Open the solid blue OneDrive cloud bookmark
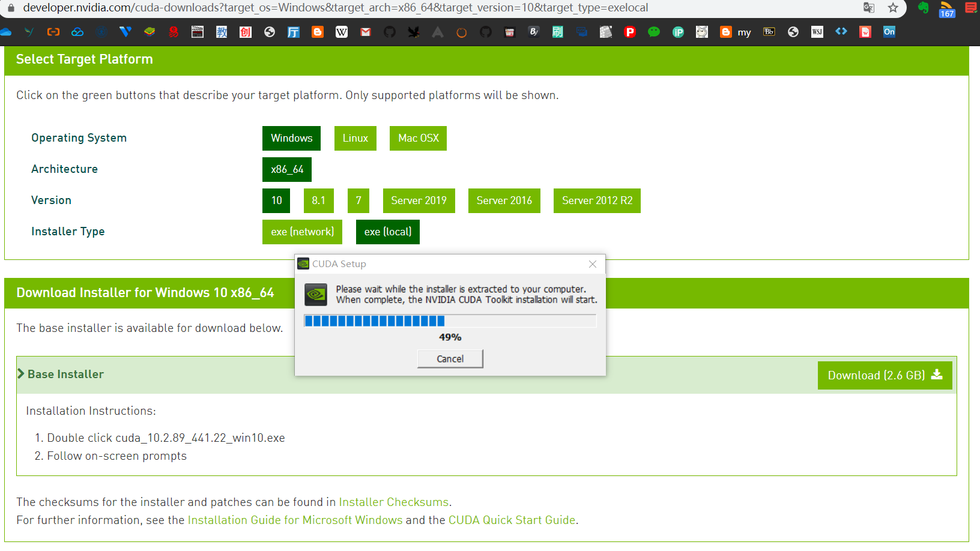Image resolution: width=980 pixels, height=551 pixels. 5,32
